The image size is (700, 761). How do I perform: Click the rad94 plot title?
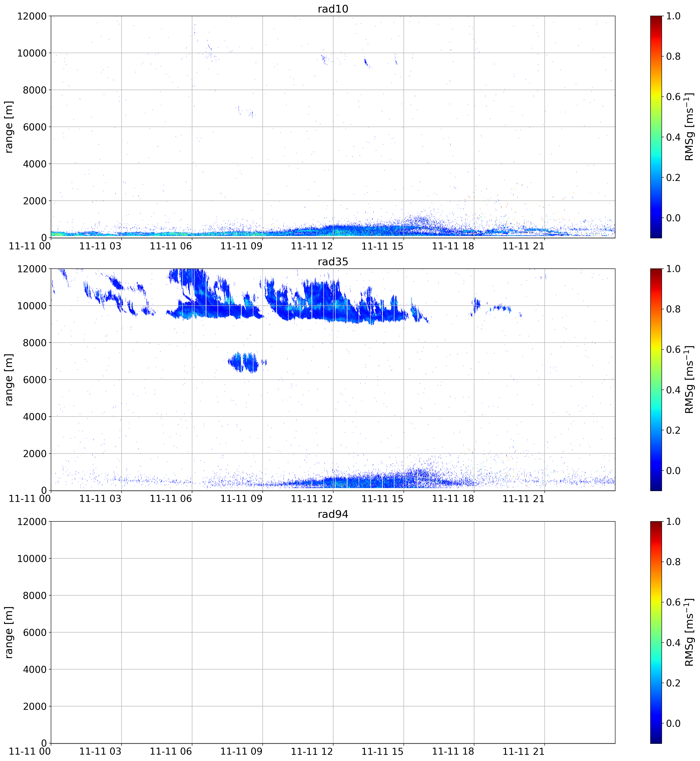pos(333,515)
